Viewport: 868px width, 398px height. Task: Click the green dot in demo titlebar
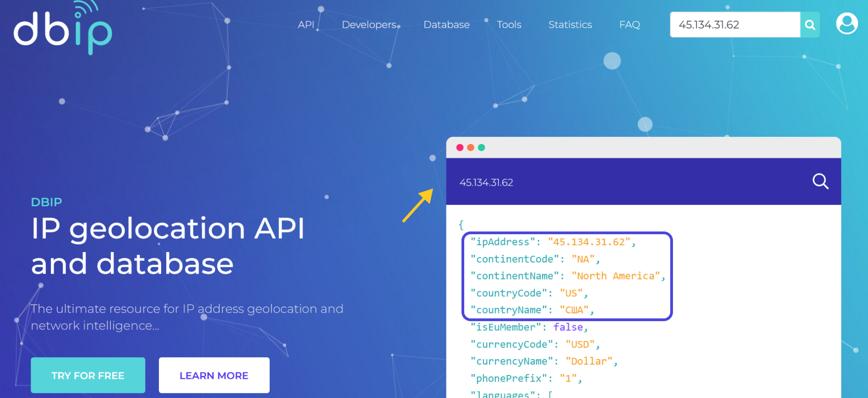point(481,147)
